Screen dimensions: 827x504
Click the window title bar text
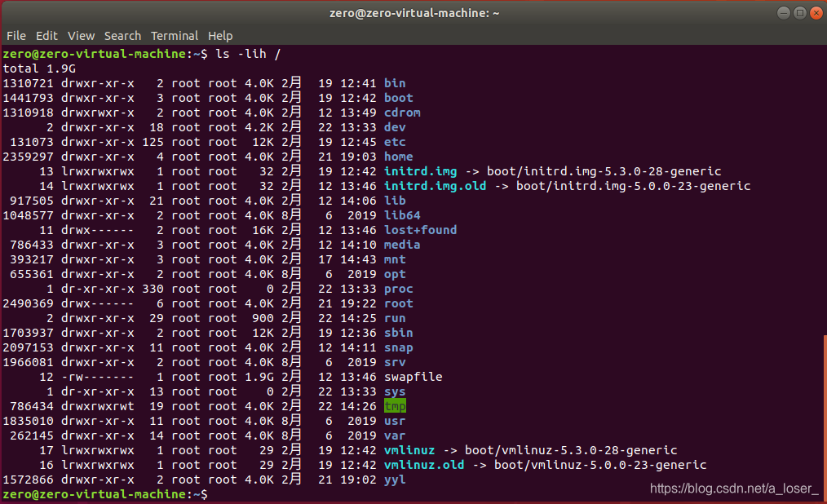[x=414, y=12]
